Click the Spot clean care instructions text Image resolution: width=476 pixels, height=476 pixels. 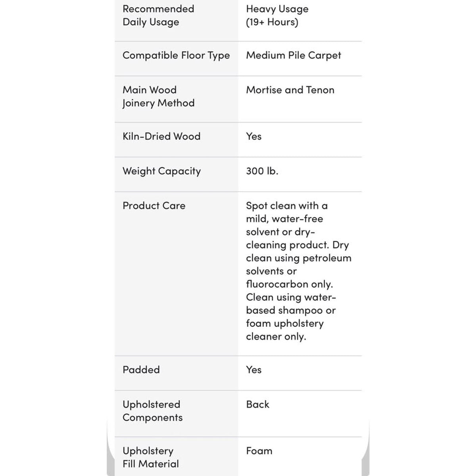(297, 225)
